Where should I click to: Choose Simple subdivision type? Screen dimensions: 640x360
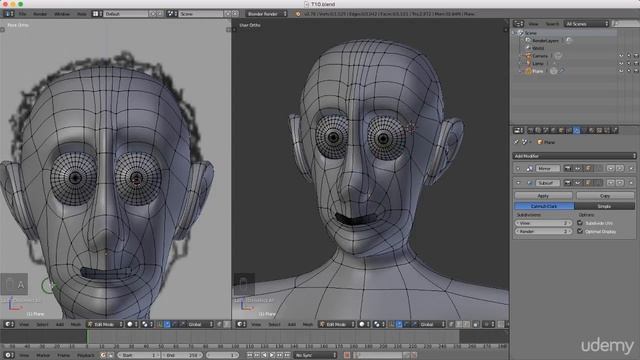pyautogui.click(x=604, y=206)
